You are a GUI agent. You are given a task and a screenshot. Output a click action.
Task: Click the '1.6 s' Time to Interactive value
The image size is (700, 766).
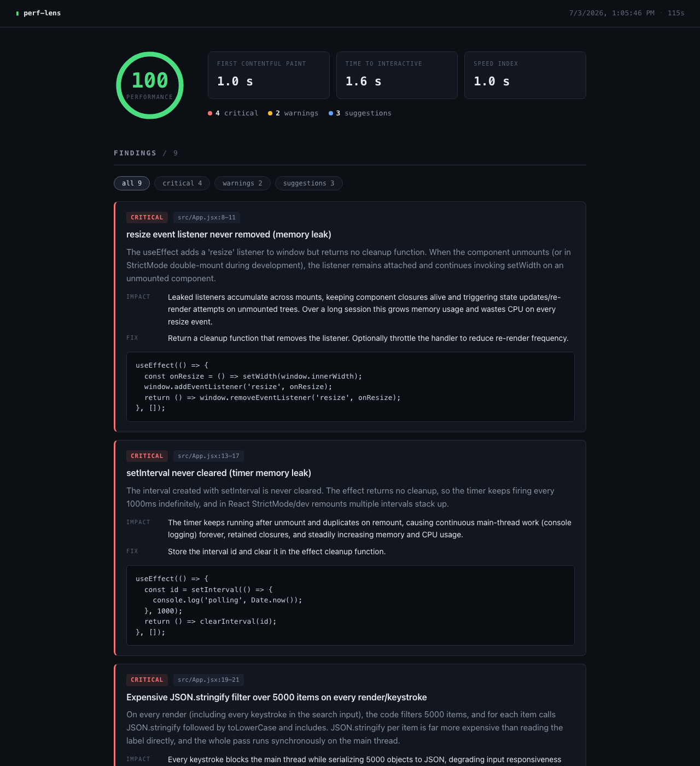(x=363, y=82)
